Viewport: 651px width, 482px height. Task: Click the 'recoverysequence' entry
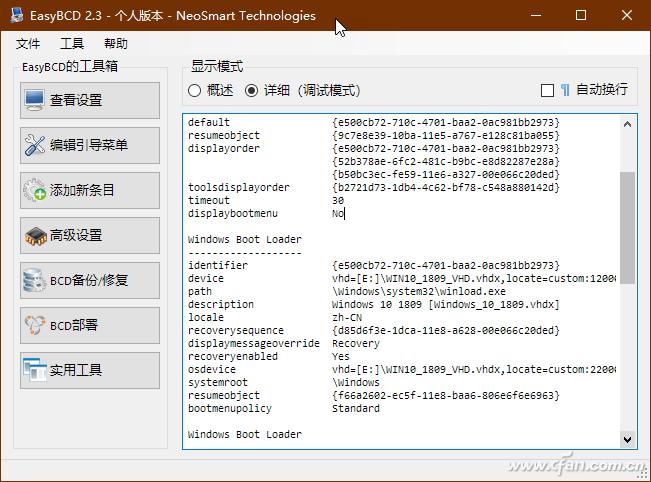pyautogui.click(x=236, y=330)
